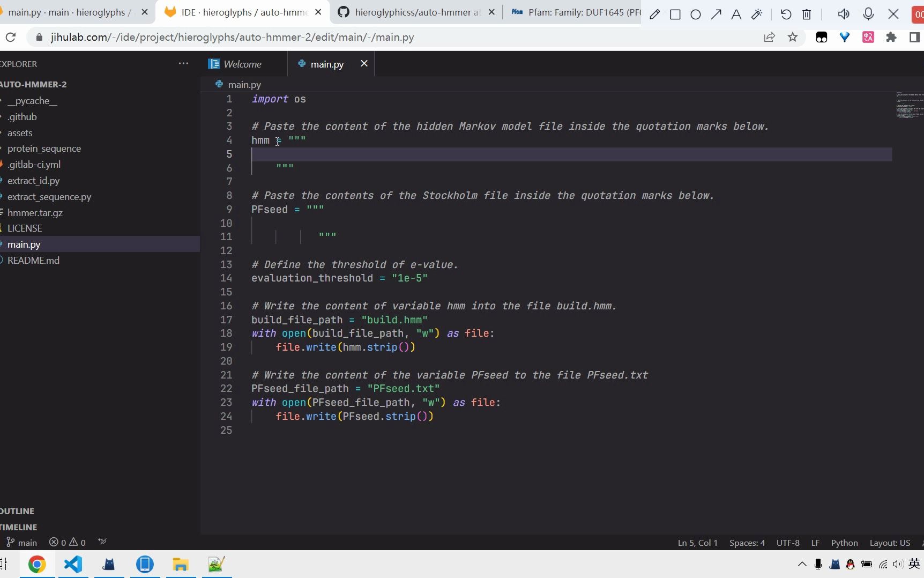Change encoding via UTF-8 status item
Image resolution: width=924 pixels, height=578 pixels.
tap(788, 543)
